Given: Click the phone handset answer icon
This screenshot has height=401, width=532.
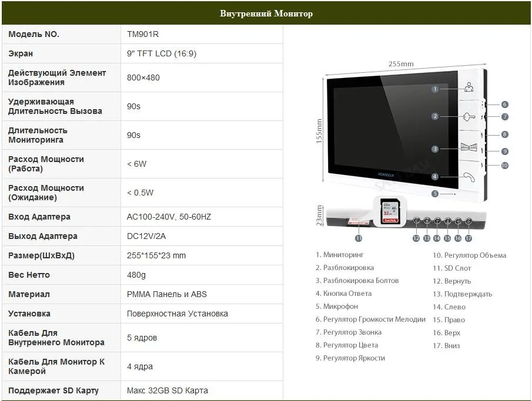Looking at the screenshot, I should [469, 177].
